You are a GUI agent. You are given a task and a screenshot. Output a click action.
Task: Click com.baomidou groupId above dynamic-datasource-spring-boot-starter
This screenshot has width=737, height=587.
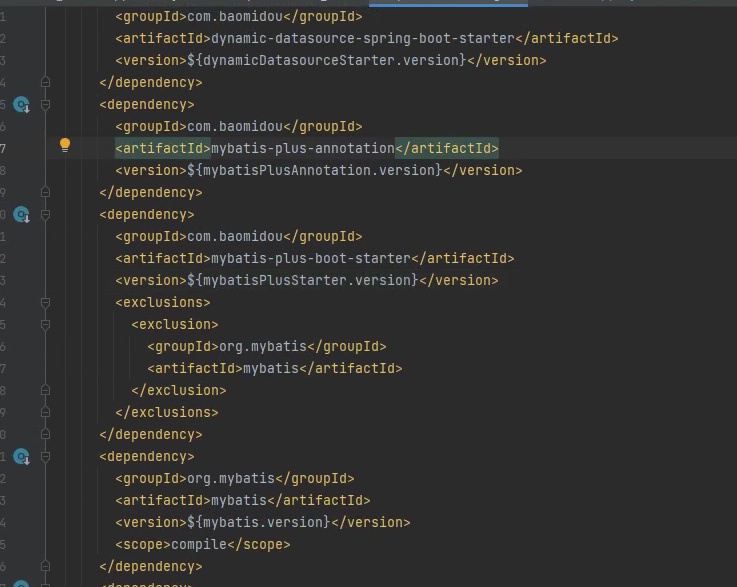coord(235,16)
